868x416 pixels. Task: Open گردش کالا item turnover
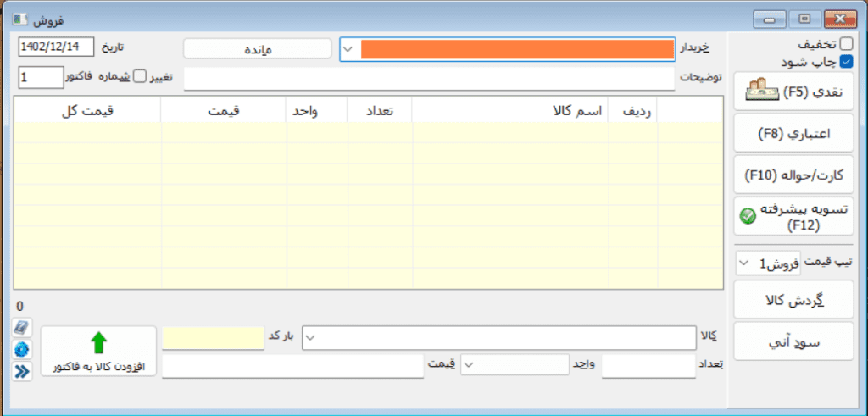coord(793,300)
